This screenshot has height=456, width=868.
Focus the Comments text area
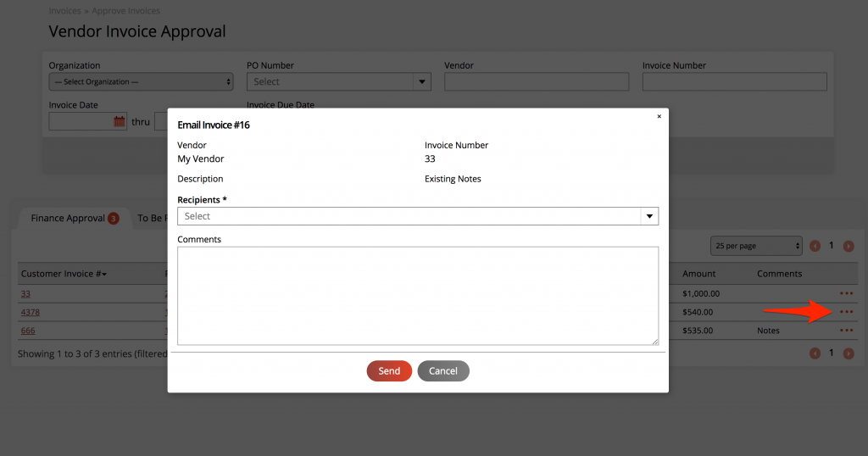click(x=418, y=296)
